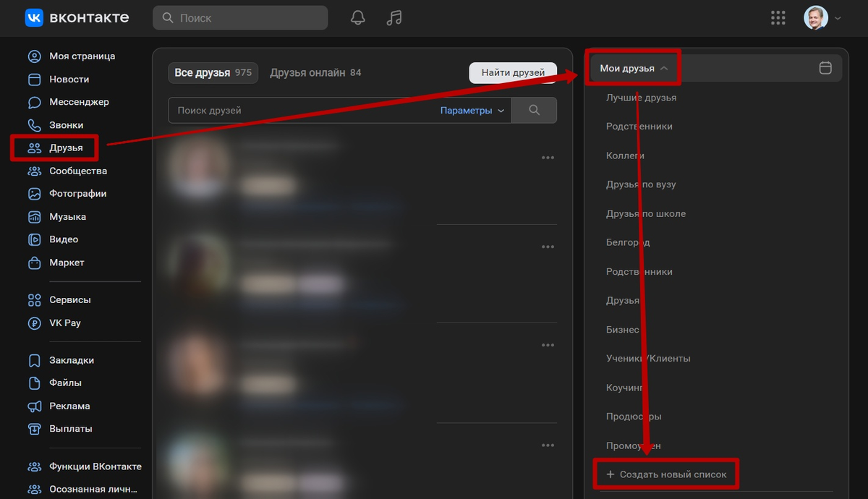Viewport: 868px width, 499px height.
Task: Select 'Лучшие друзья' list
Action: click(x=642, y=98)
